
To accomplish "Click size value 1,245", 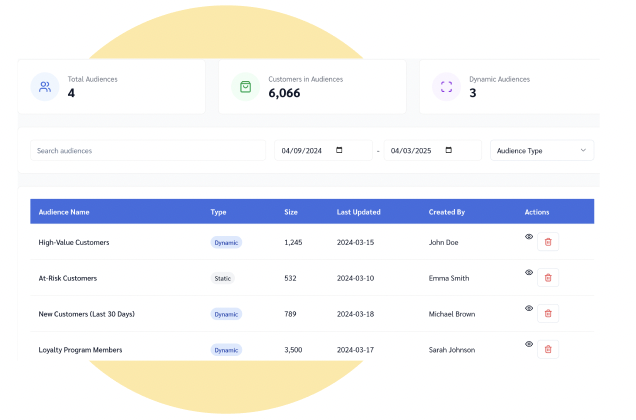I will tap(293, 242).
